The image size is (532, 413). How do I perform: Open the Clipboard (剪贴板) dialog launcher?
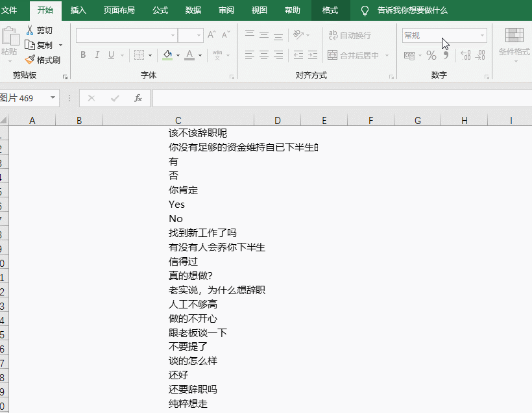point(65,77)
